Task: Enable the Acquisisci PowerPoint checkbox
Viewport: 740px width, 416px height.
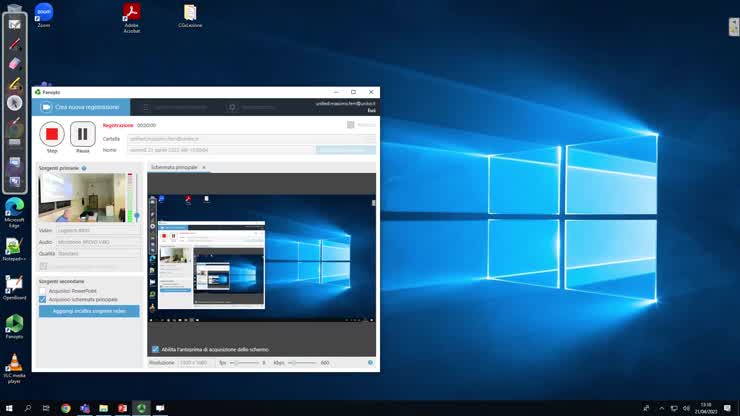Action: (x=42, y=291)
